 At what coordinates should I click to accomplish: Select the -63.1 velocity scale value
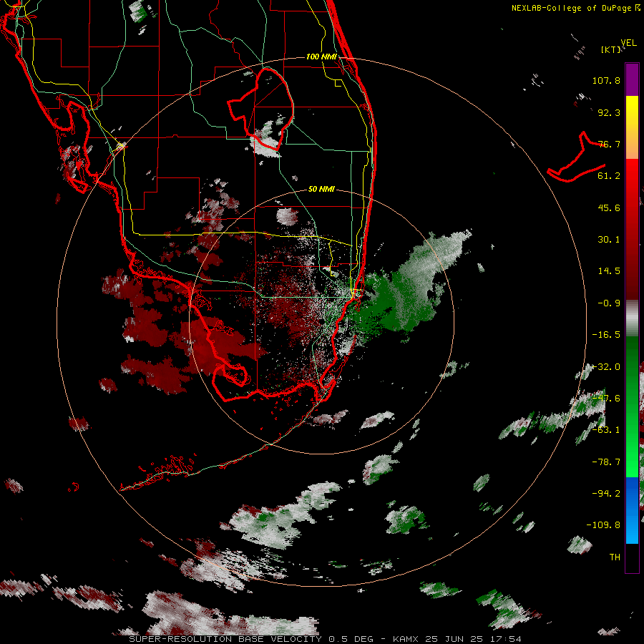pyautogui.click(x=606, y=430)
